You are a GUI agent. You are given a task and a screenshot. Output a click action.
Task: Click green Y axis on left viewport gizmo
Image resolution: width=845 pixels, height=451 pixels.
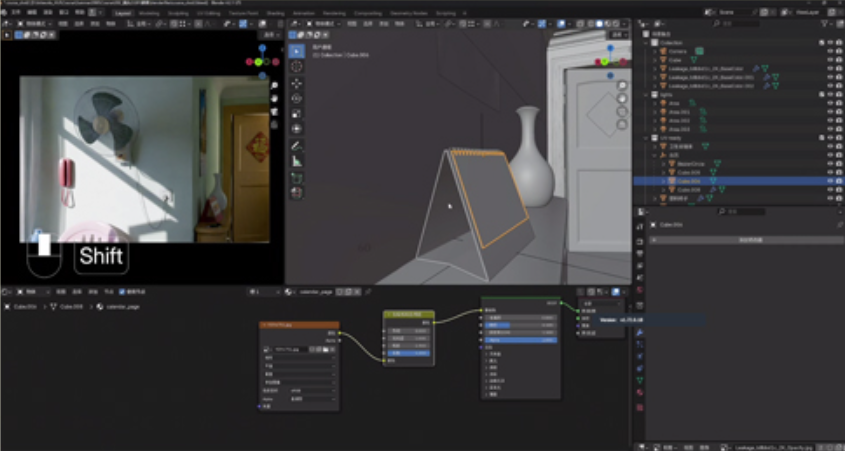point(259,62)
